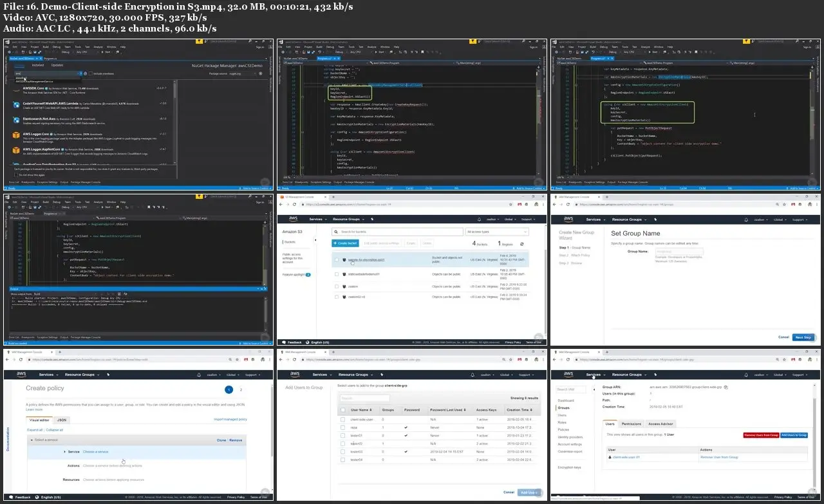
Task: Open the Support dropdown on the Create policy page
Action: click(x=252, y=375)
